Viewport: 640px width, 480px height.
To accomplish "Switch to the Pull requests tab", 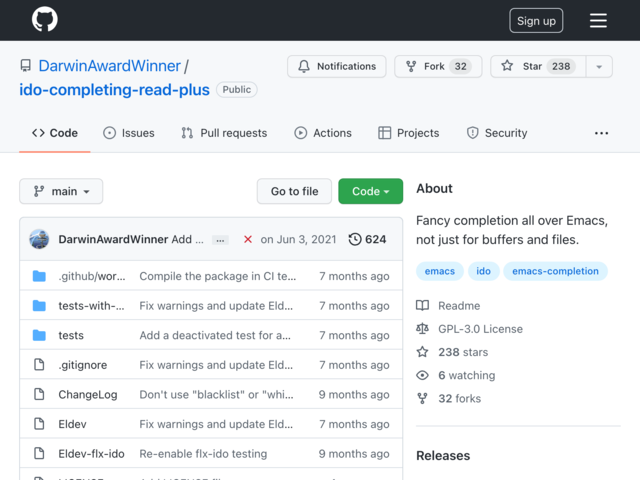I will (x=224, y=133).
